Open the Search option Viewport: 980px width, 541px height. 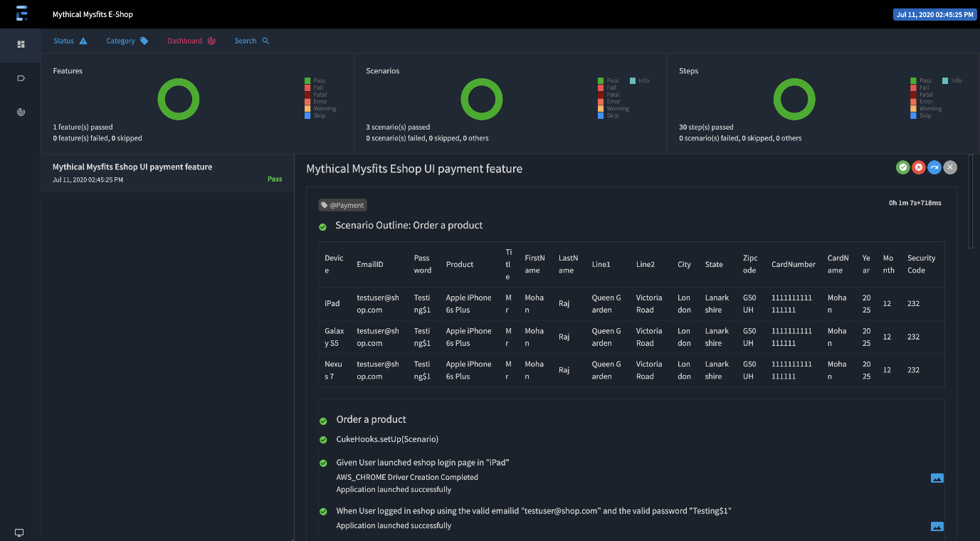pos(252,41)
